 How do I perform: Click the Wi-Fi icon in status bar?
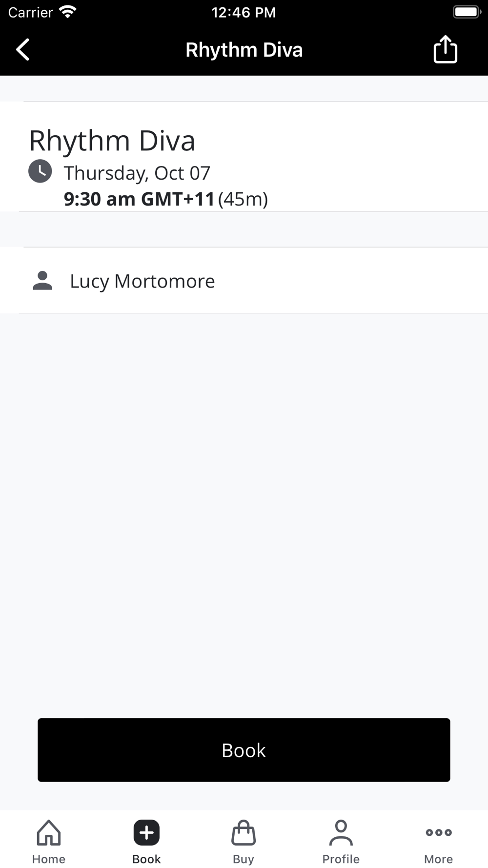68,12
